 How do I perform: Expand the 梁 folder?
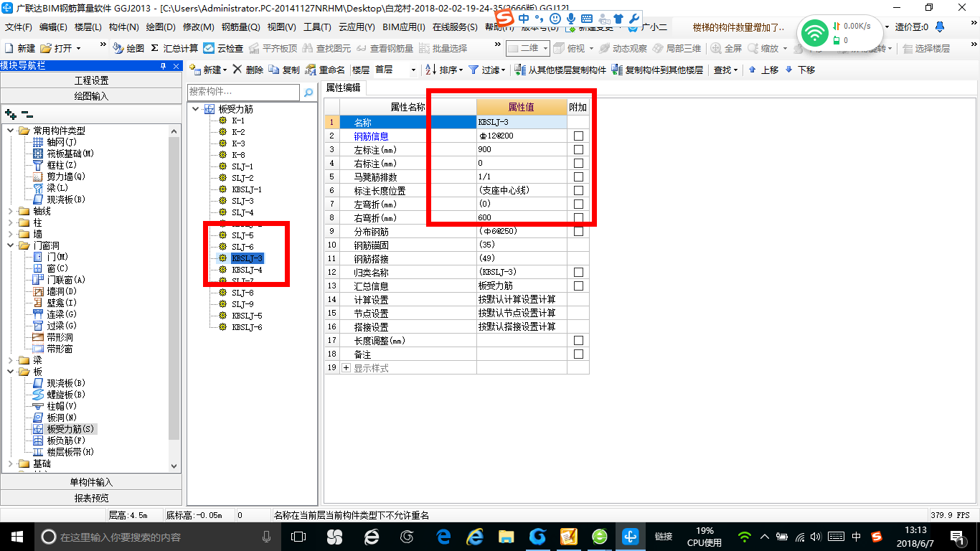pyautogui.click(x=11, y=360)
